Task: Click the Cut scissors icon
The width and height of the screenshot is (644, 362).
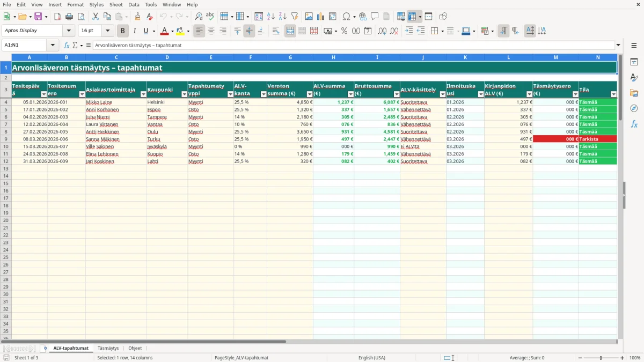Action: click(x=96, y=17)
